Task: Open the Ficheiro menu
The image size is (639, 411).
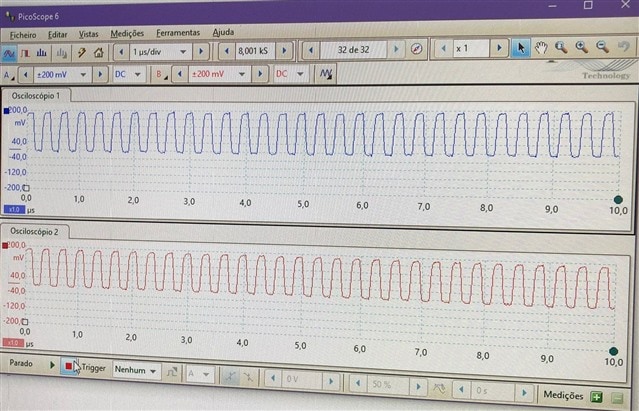Action: pyautogui.click(x=23, y=35)
